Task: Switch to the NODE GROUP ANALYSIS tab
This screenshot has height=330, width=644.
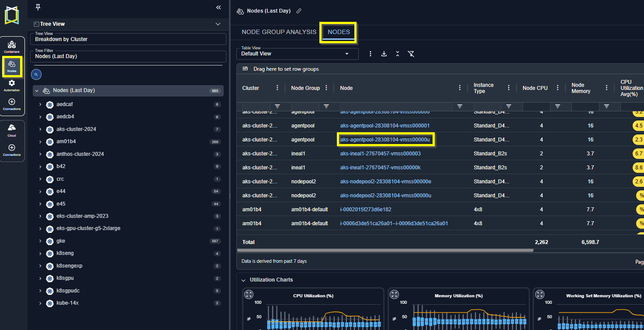Action: pyautogui.click(x=279, y=32)
